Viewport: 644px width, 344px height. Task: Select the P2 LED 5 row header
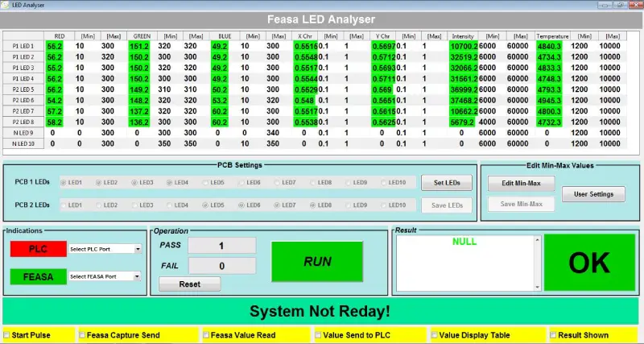pos(23,89)
